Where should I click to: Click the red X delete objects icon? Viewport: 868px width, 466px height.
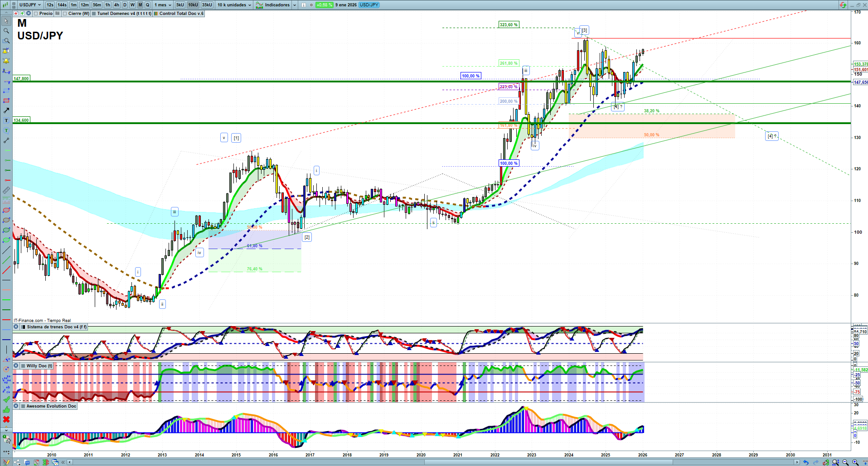pyautogui.click(x=6, y=419)
